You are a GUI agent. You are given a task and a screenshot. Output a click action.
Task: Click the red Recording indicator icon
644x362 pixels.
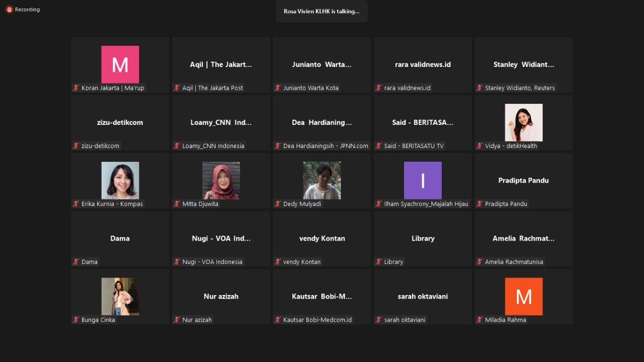[x=9, y=10]
